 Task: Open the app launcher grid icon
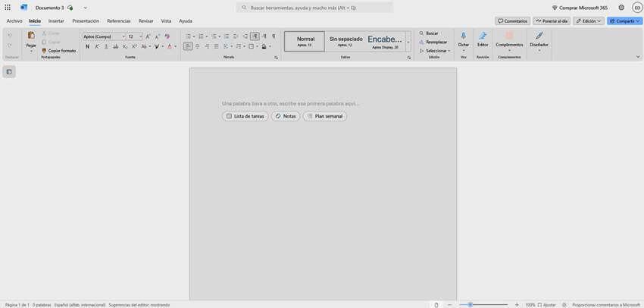click(8, 8)
